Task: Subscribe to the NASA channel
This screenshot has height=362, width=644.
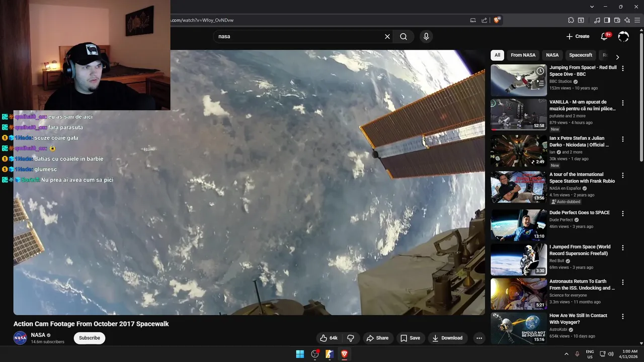Action: click(90, 338)
